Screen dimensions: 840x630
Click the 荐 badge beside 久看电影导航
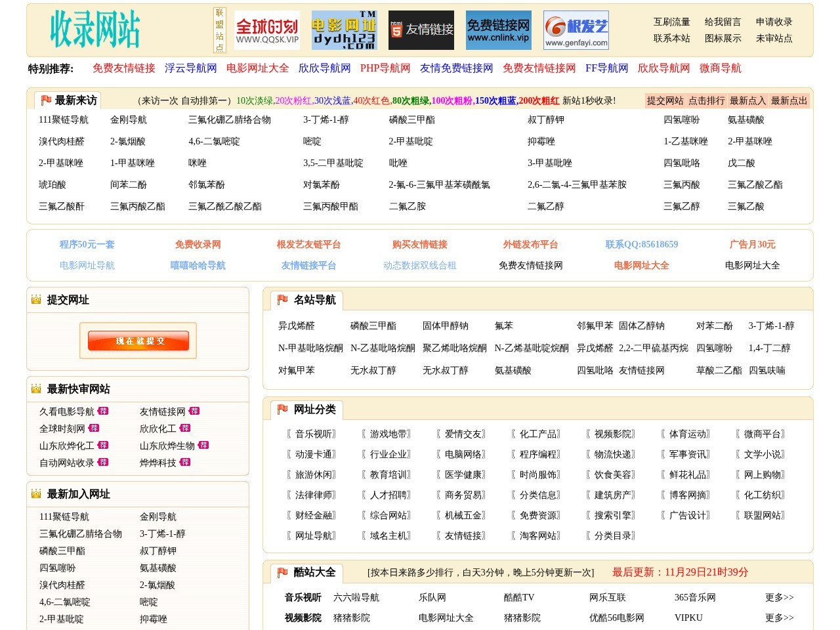[x=103, y=411]
